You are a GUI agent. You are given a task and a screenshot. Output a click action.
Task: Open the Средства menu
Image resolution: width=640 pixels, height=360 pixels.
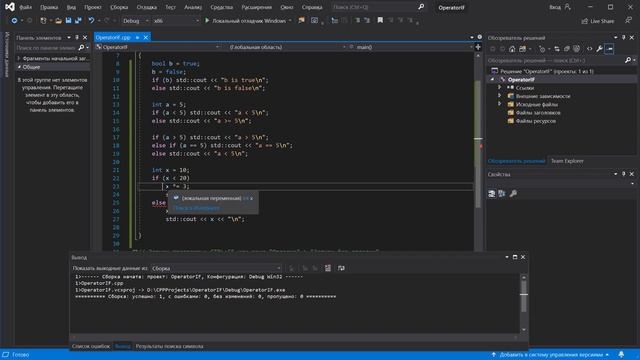point(222,7)
